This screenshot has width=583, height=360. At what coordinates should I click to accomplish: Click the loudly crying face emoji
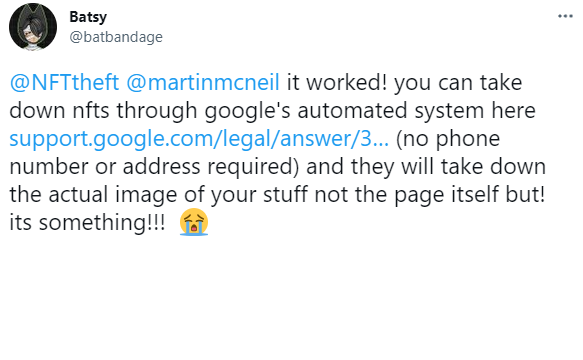click(194, 222)
